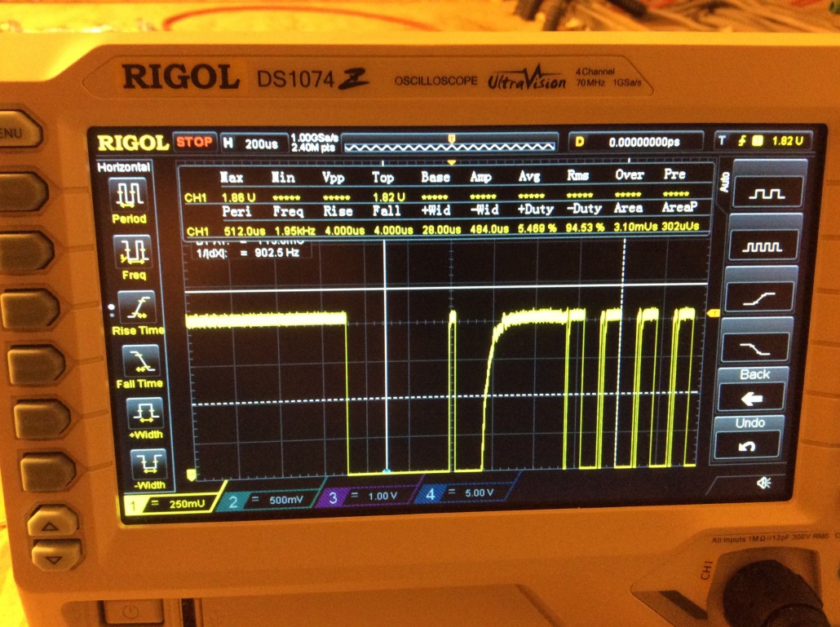
Task: Click the AreaP value 302uVs
Action: (680, 226)
